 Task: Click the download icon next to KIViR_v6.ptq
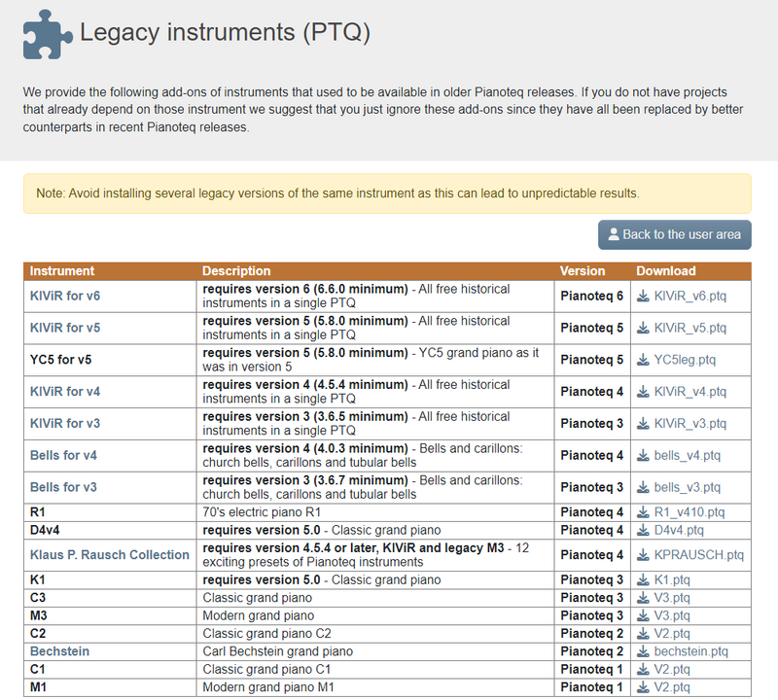pos(643,297)
